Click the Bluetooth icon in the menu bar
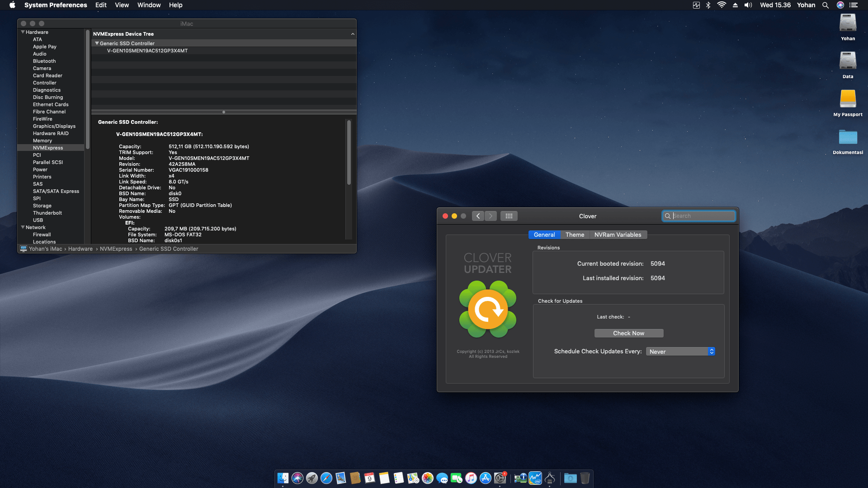 (708, 5)
